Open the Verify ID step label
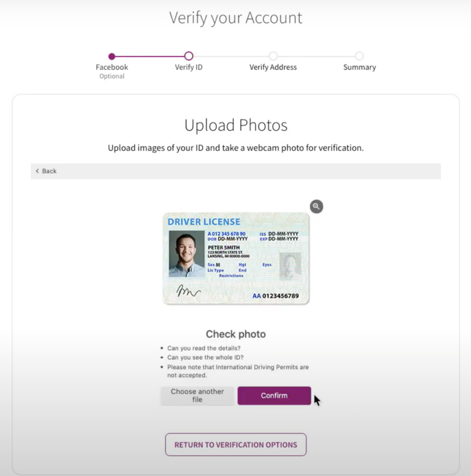The width and height of the screenshot is (471, 476). click(189, 67)
